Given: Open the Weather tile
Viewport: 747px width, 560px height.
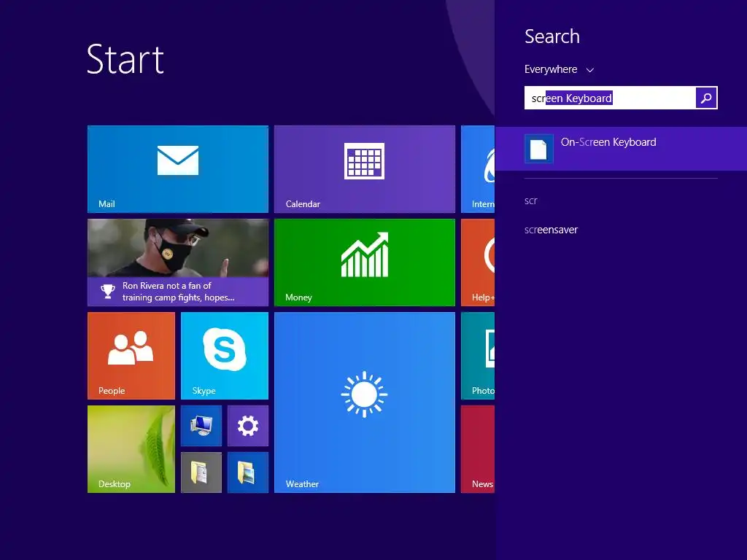Looking at the screenshot, I should (365, 402).
